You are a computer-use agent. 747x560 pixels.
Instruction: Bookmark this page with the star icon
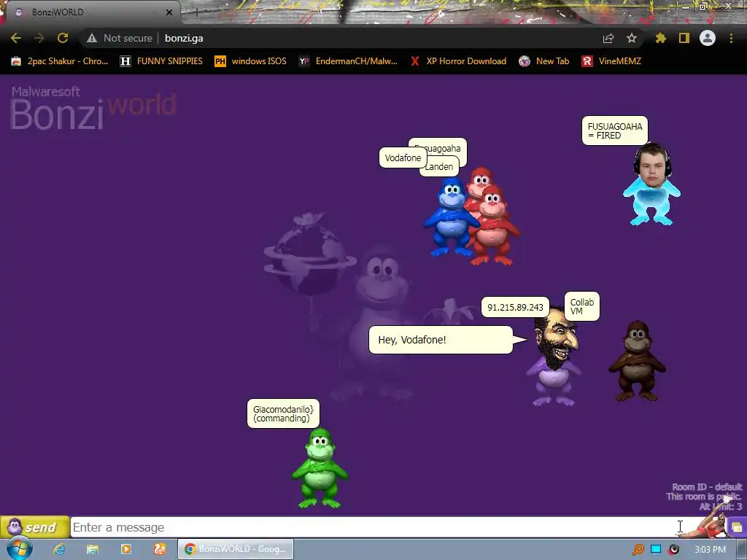632,38
